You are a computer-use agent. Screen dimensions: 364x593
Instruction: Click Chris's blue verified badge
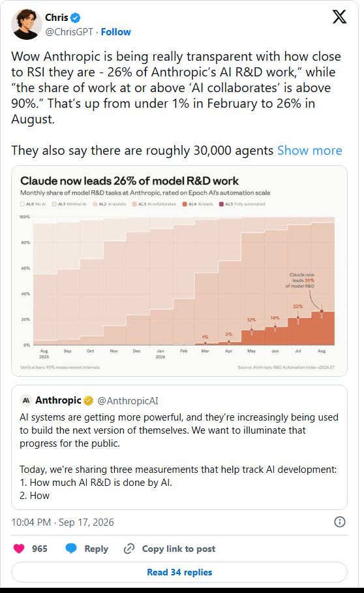(76, 18)
